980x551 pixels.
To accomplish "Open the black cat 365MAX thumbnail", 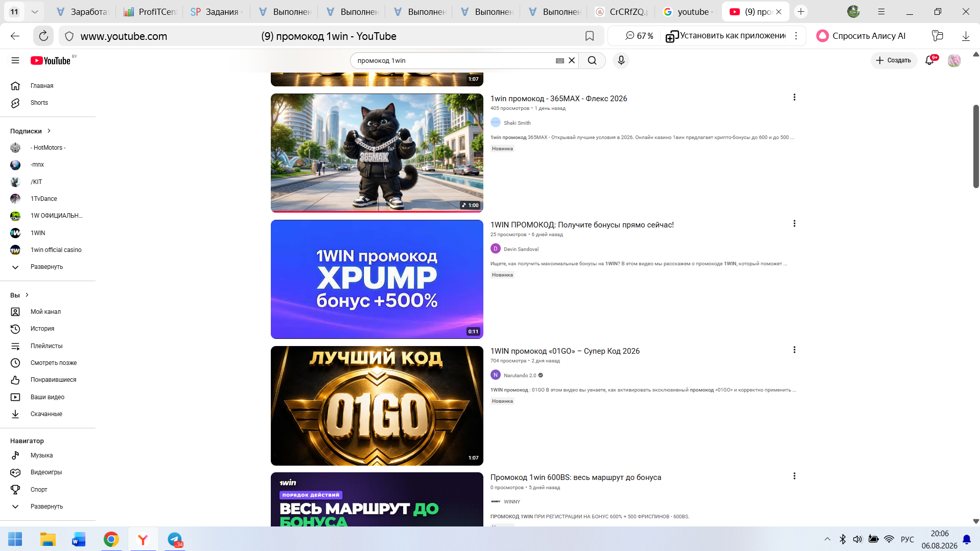I will pos(377,153).
